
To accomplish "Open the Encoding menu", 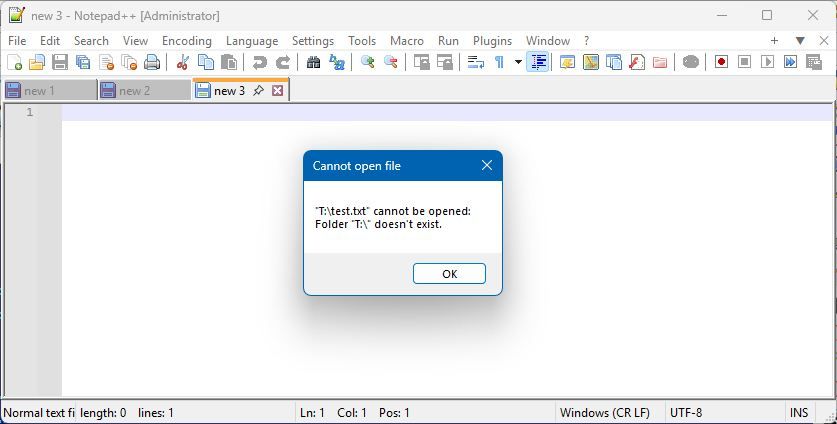I will [x=187, y=41].
